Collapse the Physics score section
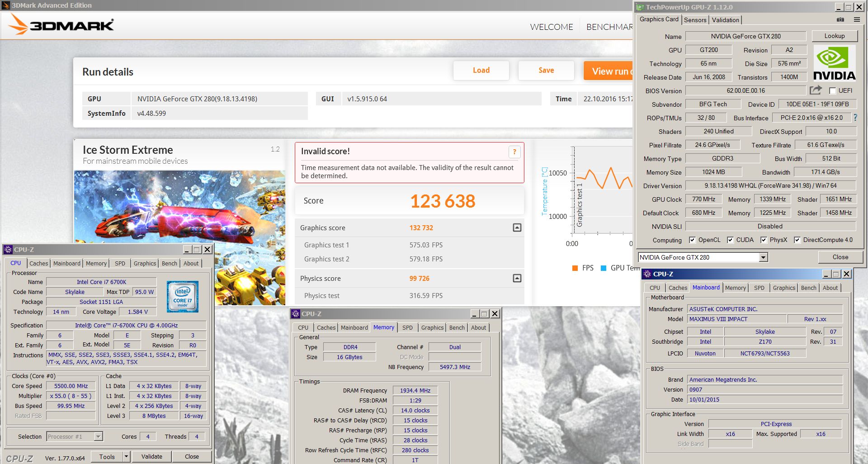The width and height of the screenshot is (868, 464). click(517, 278)
